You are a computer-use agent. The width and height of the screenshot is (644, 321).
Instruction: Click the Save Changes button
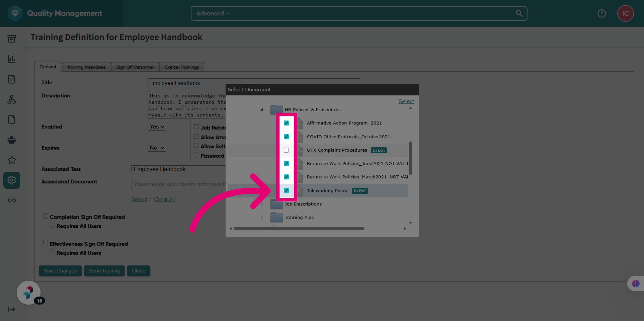[60, 271]
